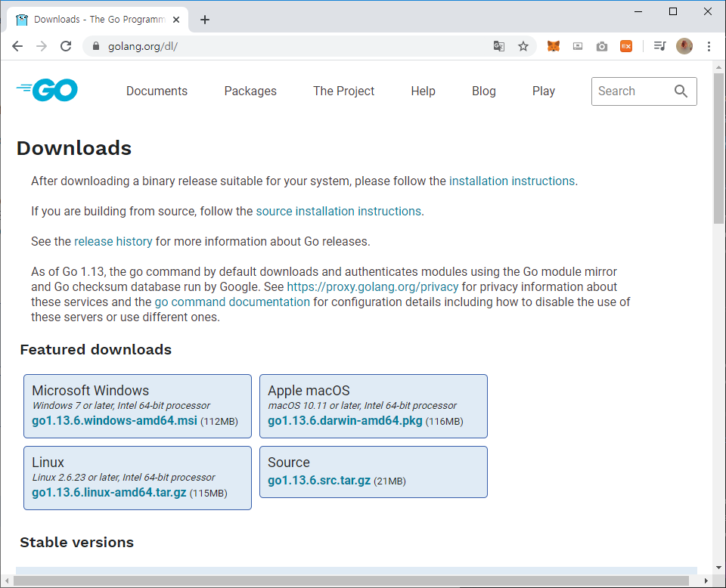Visit https://proxy.golang.org/privacy link
Viewport: 726px width, 588px height.
coord(373,287)
